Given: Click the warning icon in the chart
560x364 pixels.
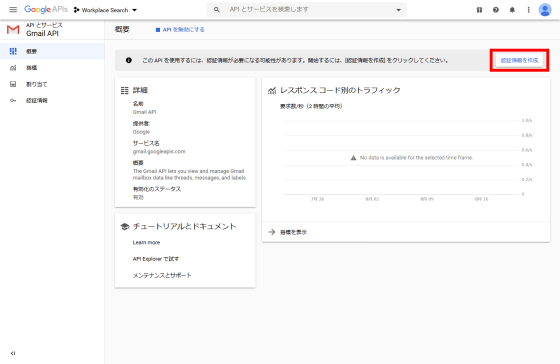Looking at the screenshot, I should pyautogui.click(x=353, y=158).
